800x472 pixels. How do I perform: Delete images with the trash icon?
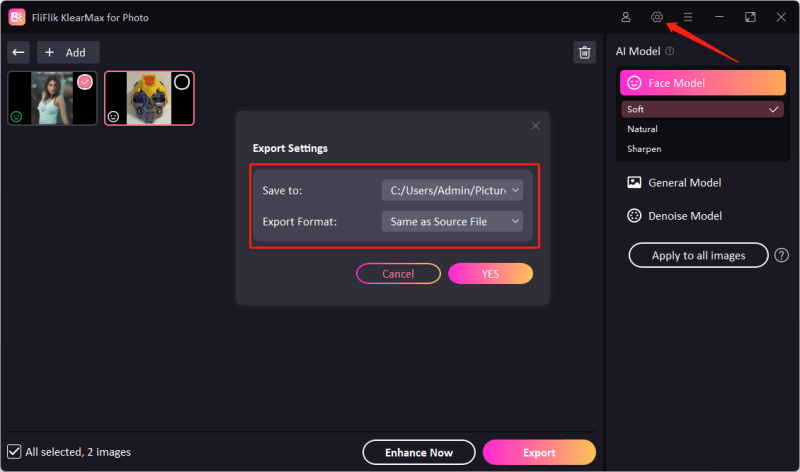tap(584, 53)
